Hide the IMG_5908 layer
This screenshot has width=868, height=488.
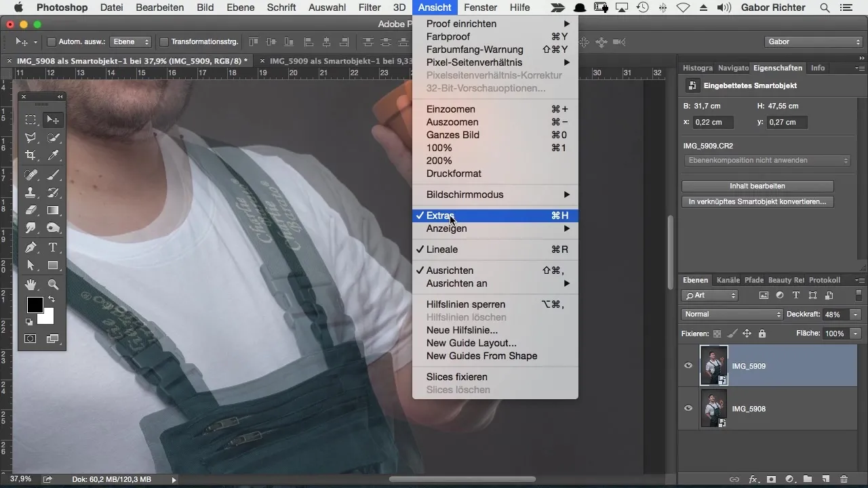click(688, 409)
